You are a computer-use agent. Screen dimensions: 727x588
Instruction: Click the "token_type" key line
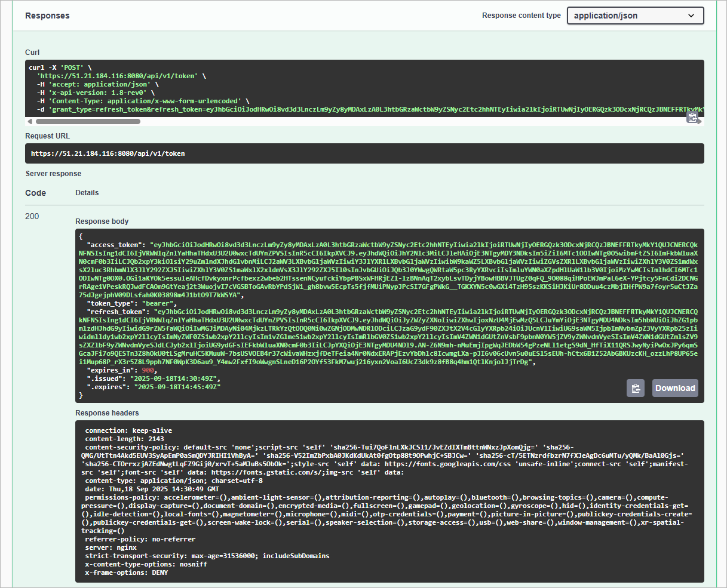133,303
